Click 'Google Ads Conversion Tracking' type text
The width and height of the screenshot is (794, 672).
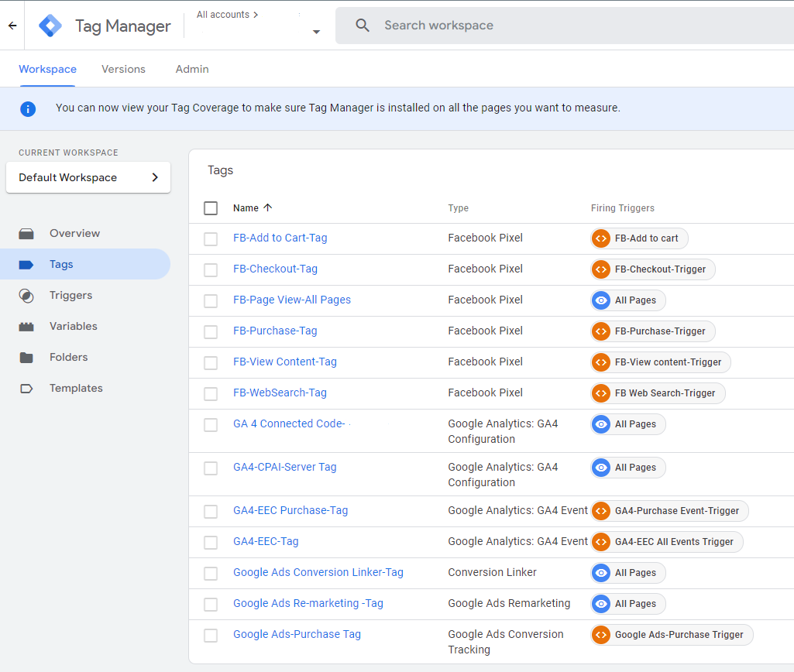pos(505,642)
